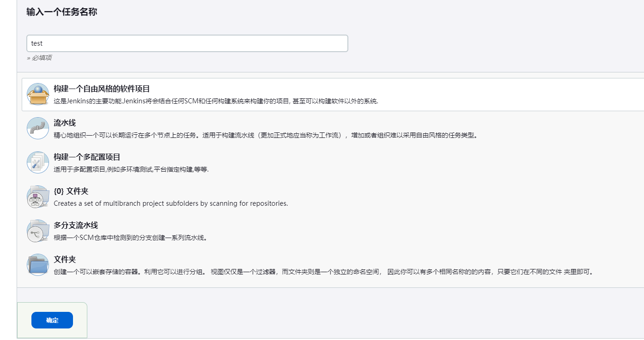Select the 多分支流水线 title
The image size is (644, 340).
76,225
